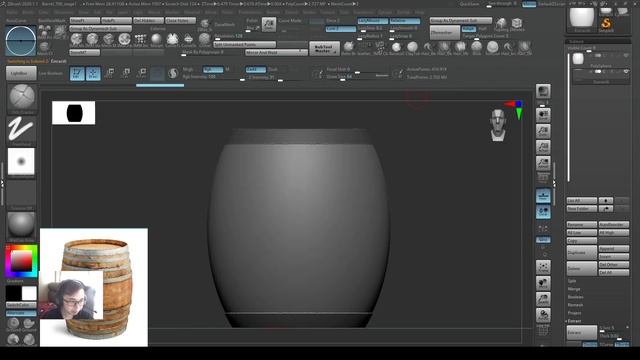Click the Zoom canvas icon
Screen dimensions: 640x360
click(x=543, y=131)
